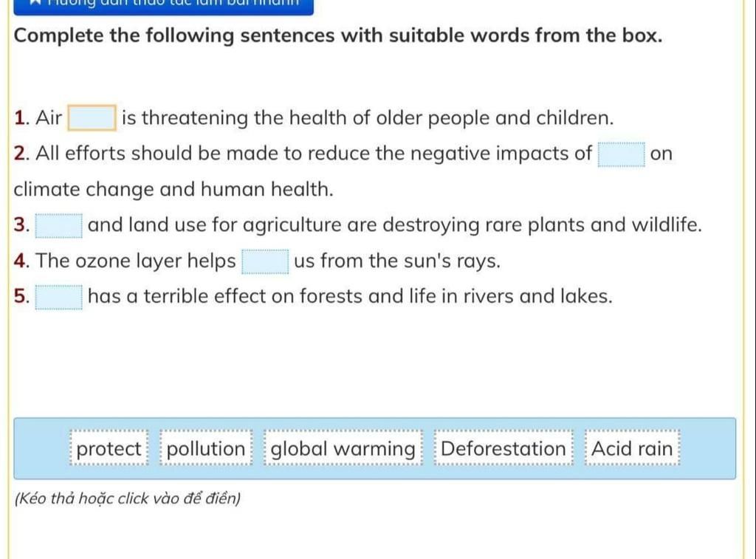Click the blank at start of sentence 5

click(x=59, y=297)
